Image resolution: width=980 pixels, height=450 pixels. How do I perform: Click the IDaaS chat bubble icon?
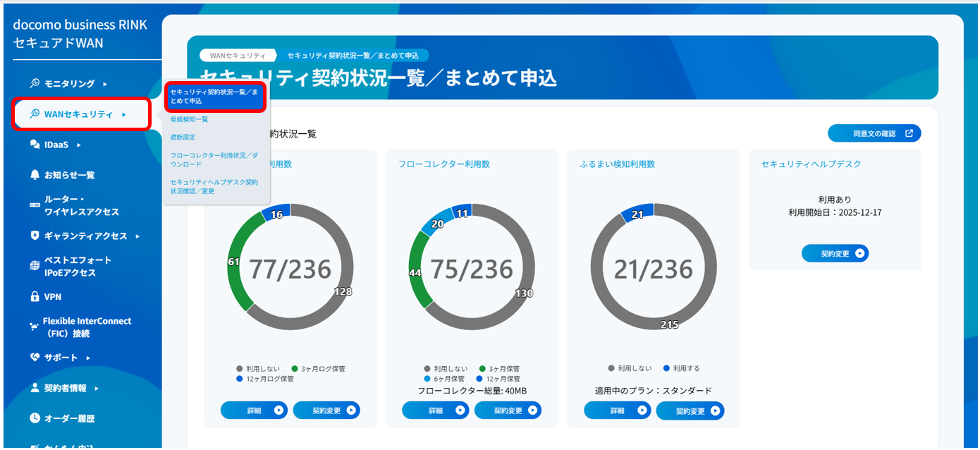tap(35, 145)
